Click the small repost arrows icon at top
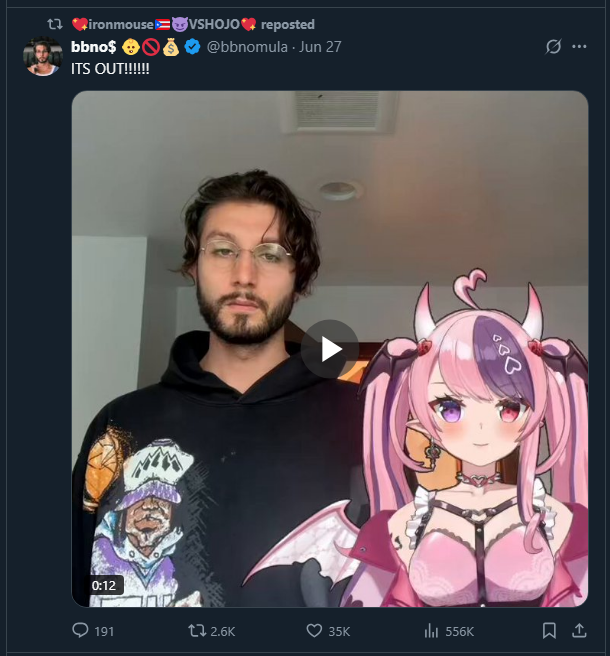The width and height of the screenshot is (610, 656). pyautogui.click(x=55, y=24)
